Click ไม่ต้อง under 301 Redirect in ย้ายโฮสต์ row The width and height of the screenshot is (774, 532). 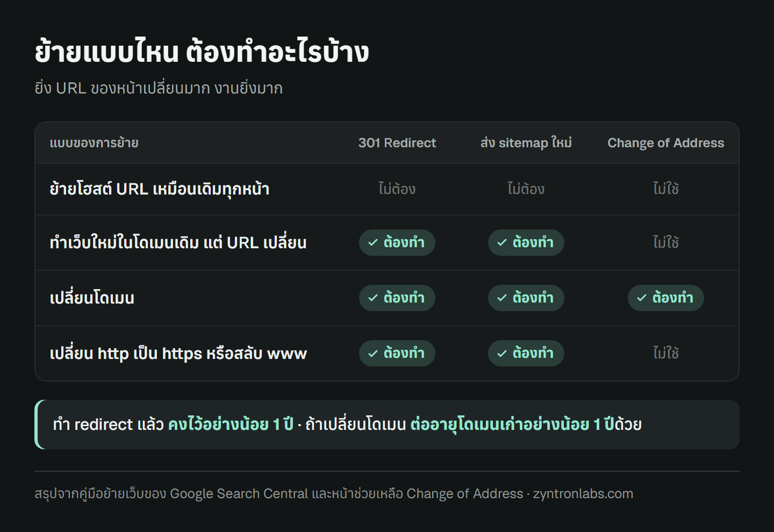397,189
